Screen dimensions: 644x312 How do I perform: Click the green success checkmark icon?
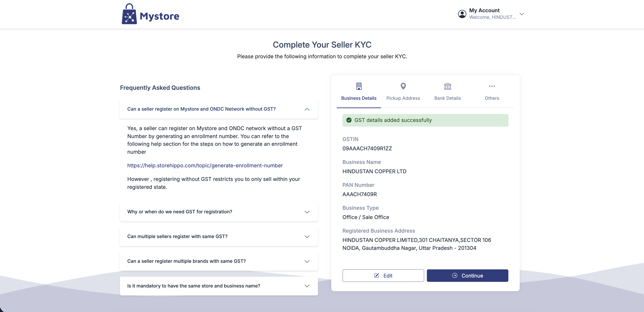pos(349,120)
